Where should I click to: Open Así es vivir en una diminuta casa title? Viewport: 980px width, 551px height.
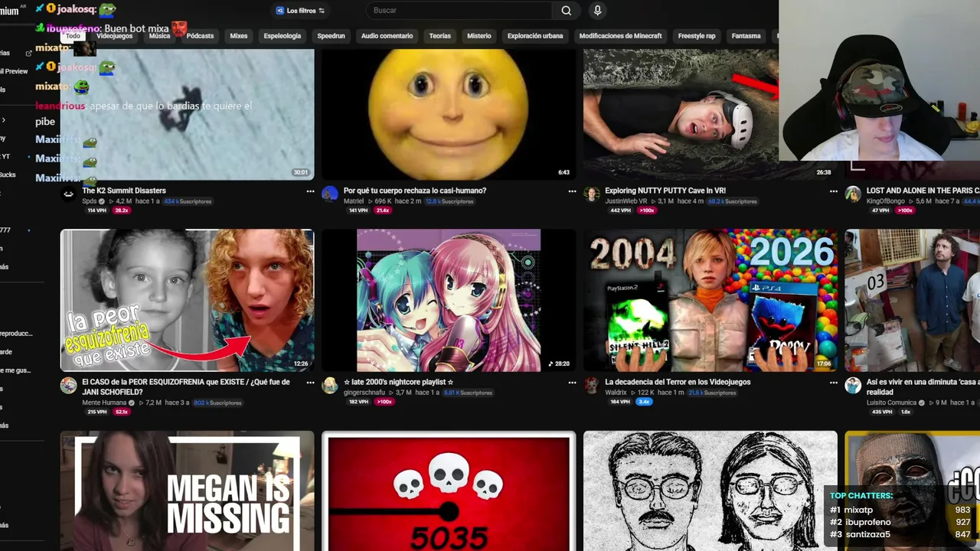(923, 386)
